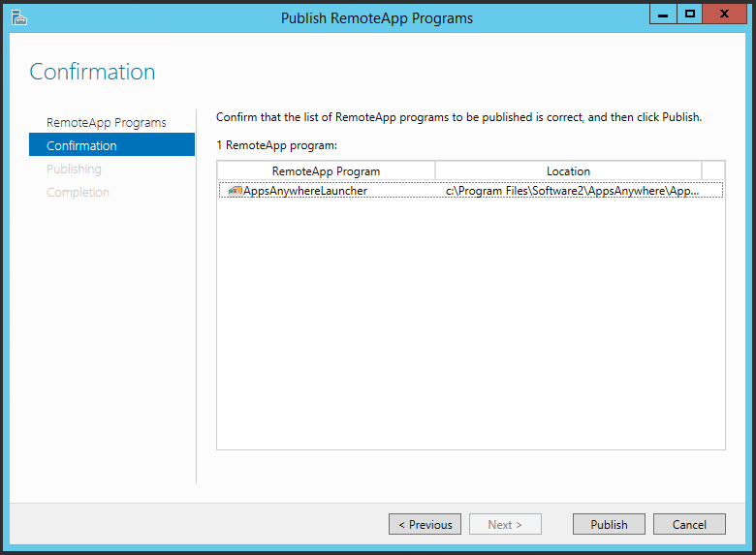
Task: Close the wizard with the red X button
Action: [726, 14]
